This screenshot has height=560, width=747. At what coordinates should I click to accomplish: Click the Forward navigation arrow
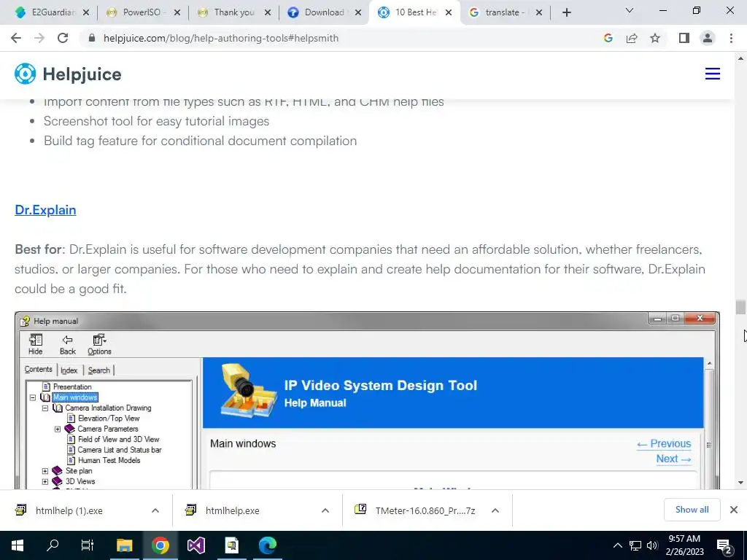pyautogui.click(x=39, y=38)
